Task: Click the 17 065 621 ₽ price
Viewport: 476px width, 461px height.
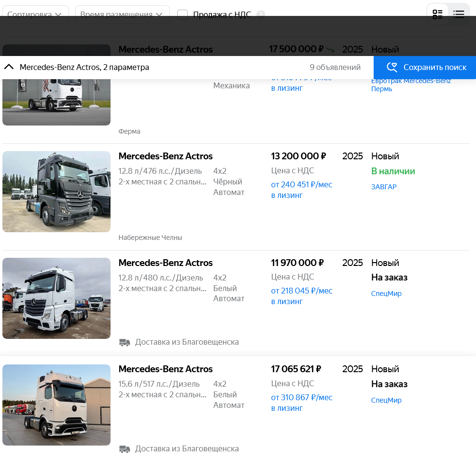Action: pyautogui.click(x=296, y=369)
